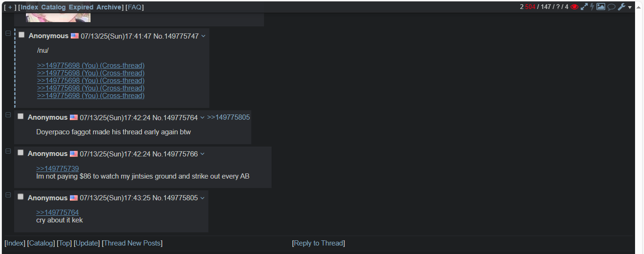Open the header dropdown arrow after wrench
The height and width of the screenshot is (254, 644).
(630, 8)
